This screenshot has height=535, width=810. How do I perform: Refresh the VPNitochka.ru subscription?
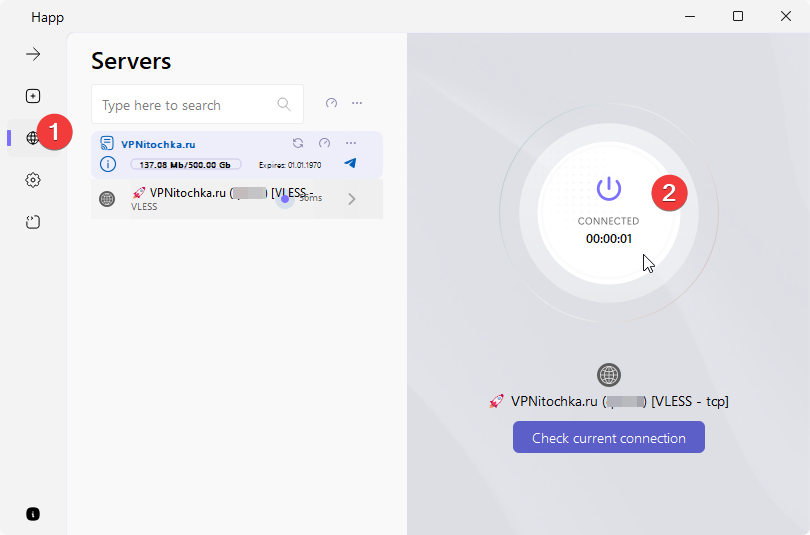(297, 143)
